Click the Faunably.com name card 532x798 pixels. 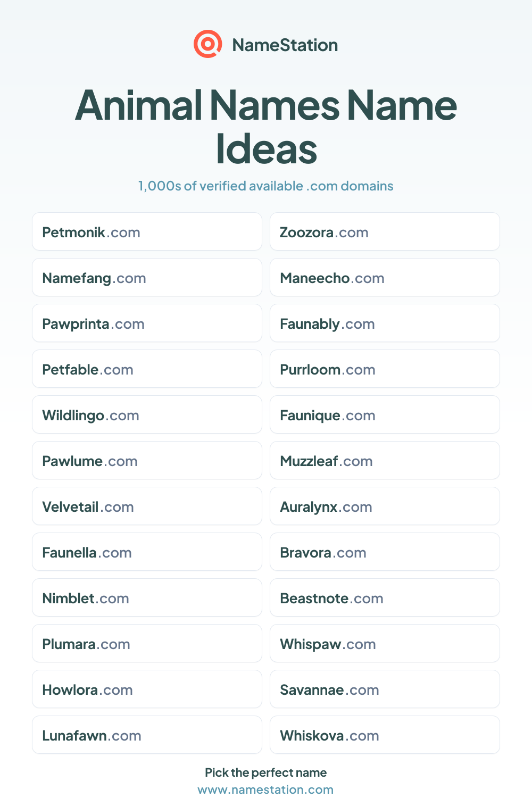tap(385, 323)
